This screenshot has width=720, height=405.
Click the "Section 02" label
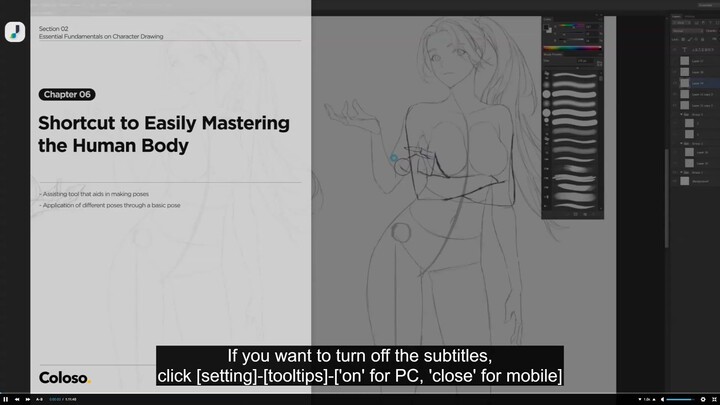(53, 28)
